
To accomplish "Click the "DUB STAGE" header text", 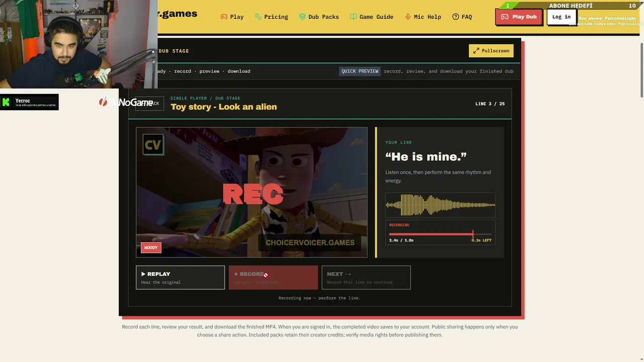I will pos(174,51).
